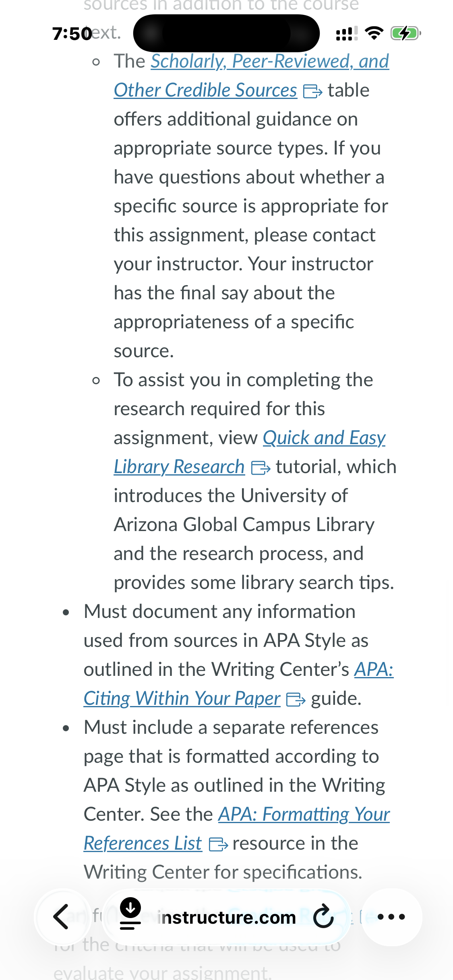Open Citing Within Your Paper guide link
Screen dimensions: 453x980
(x=182, y=698)
